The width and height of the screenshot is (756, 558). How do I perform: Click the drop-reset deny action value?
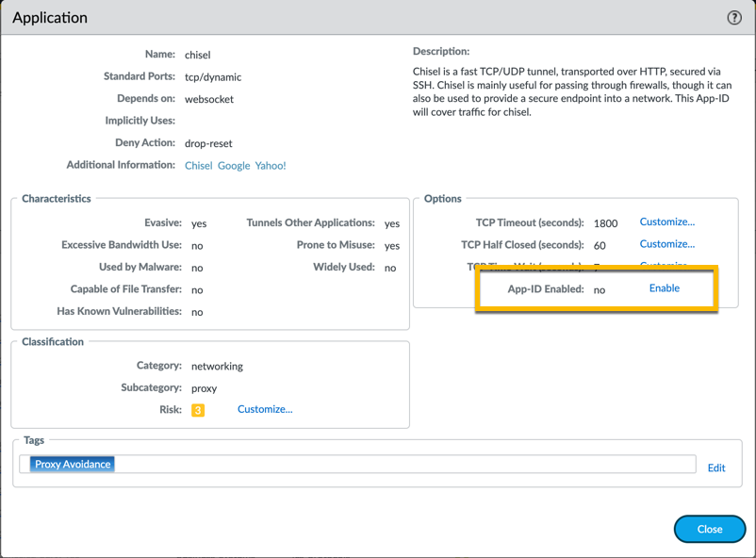(x=208, y=143)
